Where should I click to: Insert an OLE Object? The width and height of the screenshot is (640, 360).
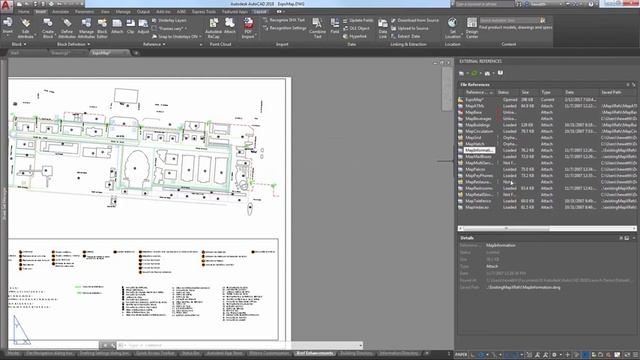point(356,28)
